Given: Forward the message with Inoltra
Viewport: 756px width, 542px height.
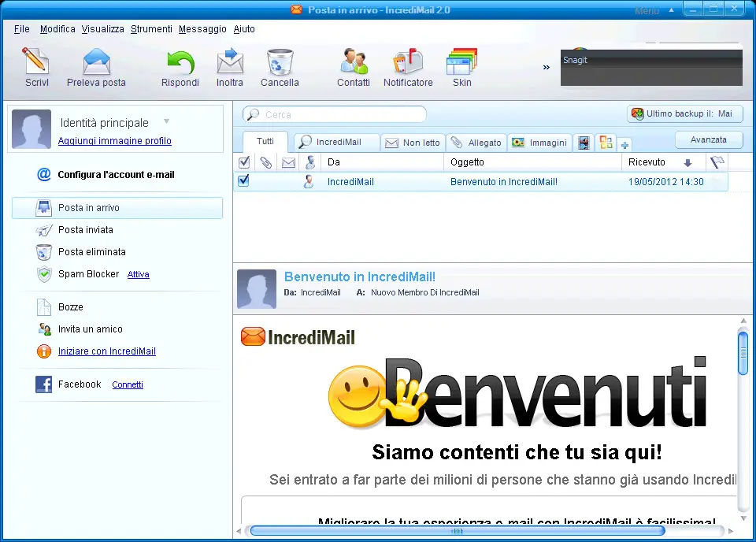Looking at the screenshot, I should coord(229,67).
